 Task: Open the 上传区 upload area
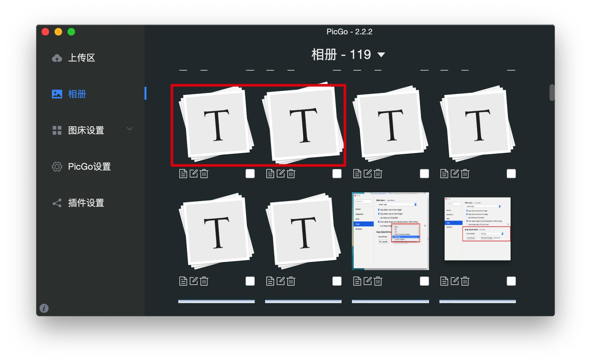click(81, 58)
